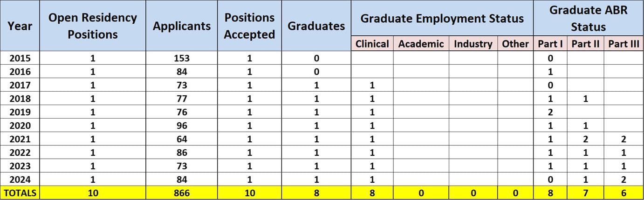This screenshot has height=200, width=644.
Task: Select the 2019 year row label
Action: pos(20,112)
